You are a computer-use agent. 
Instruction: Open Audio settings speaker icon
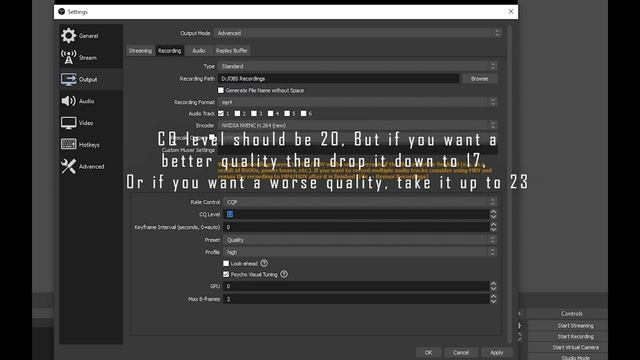[x=69, y=101]
